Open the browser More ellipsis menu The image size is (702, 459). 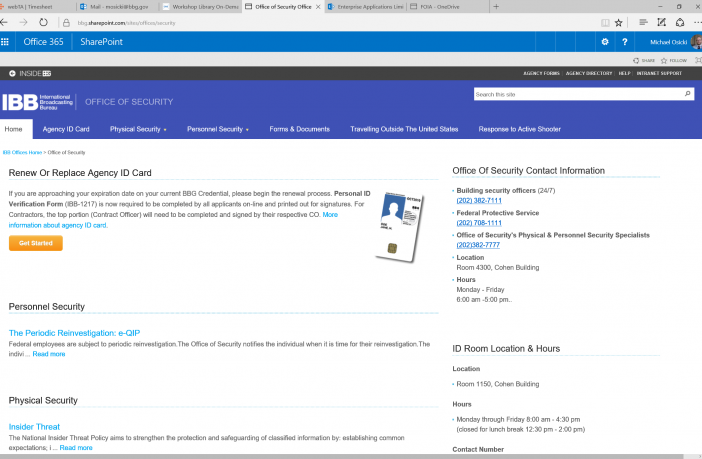click(x=698, y=22)
